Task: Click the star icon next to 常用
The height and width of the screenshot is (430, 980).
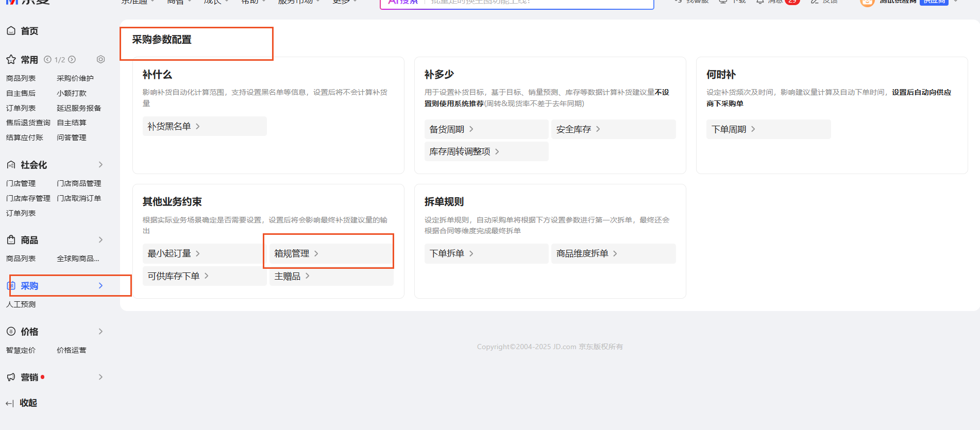Action: point(11,60)
